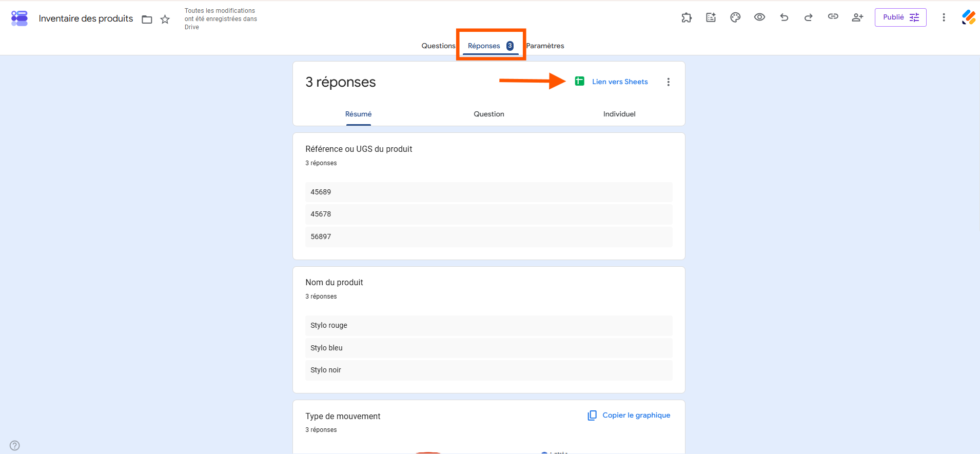The image size is (980, 454).
Task: Copy the form link icon
Action: point(833,17)
